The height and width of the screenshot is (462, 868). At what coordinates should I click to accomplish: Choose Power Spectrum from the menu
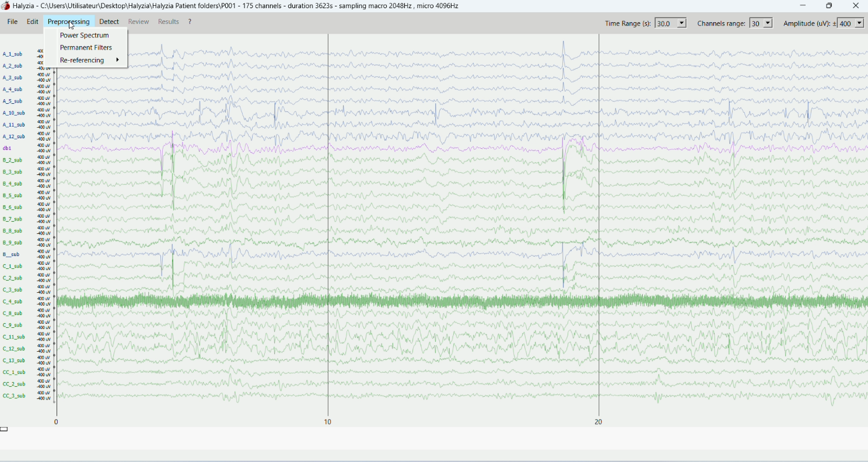click(86, 35)
